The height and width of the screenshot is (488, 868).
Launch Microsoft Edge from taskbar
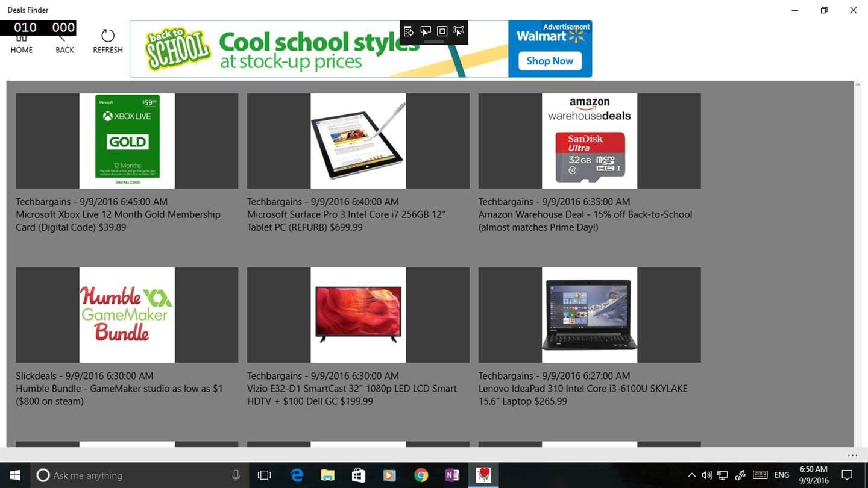tap(297, 475)
